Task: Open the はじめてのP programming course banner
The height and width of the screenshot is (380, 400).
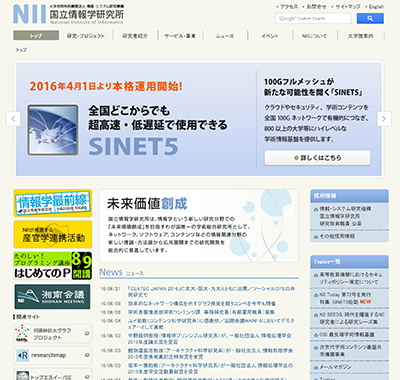Action: 53,266
